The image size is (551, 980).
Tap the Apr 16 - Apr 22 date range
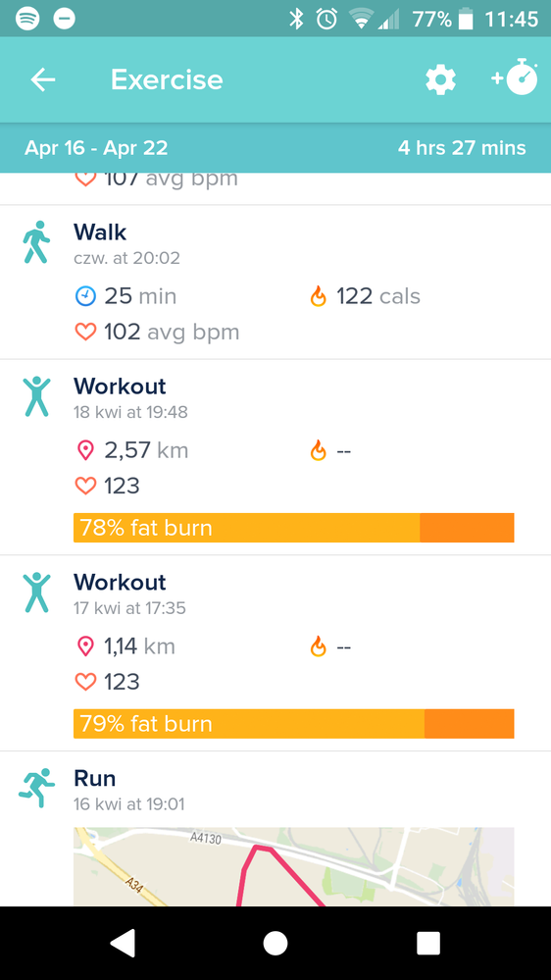[96, 148]
